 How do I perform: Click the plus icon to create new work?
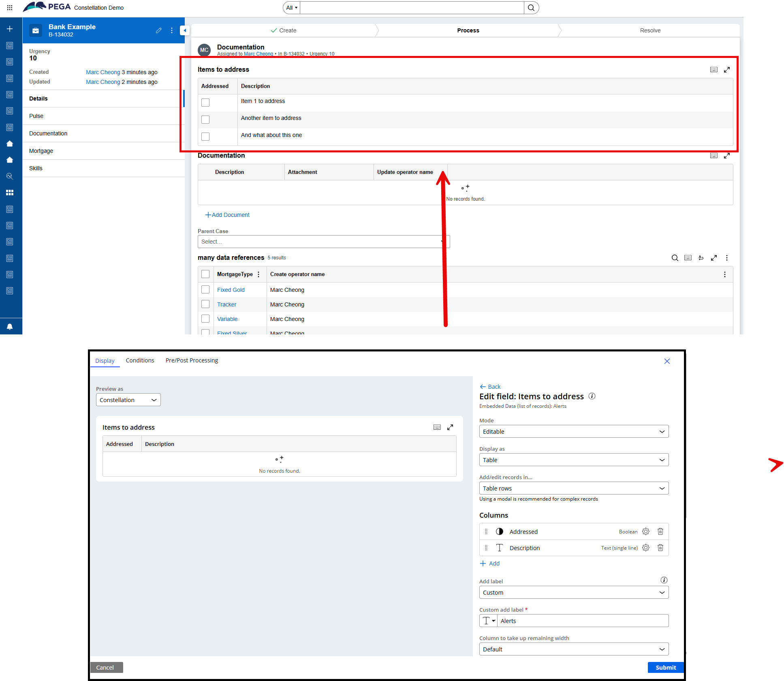(10, 29)
